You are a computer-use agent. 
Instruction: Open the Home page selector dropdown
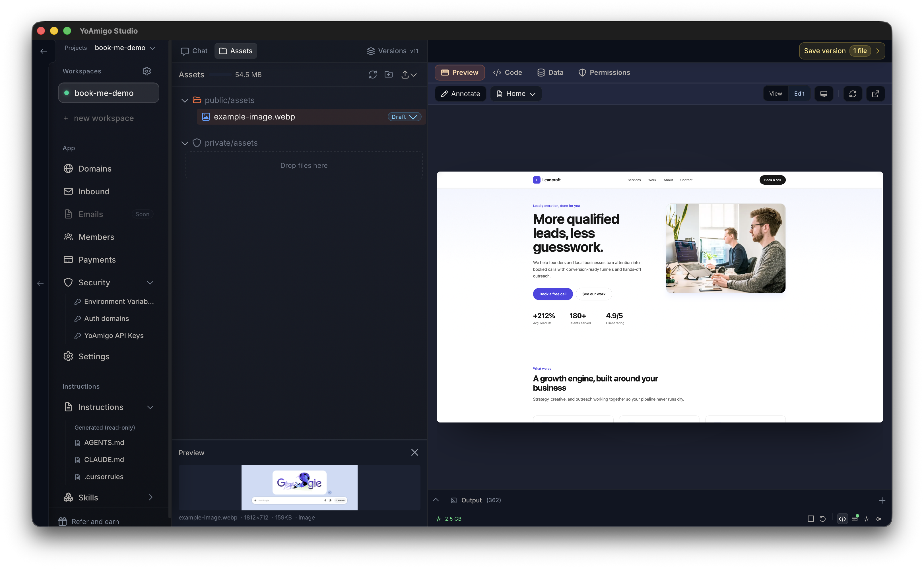[x=516, y=94]
